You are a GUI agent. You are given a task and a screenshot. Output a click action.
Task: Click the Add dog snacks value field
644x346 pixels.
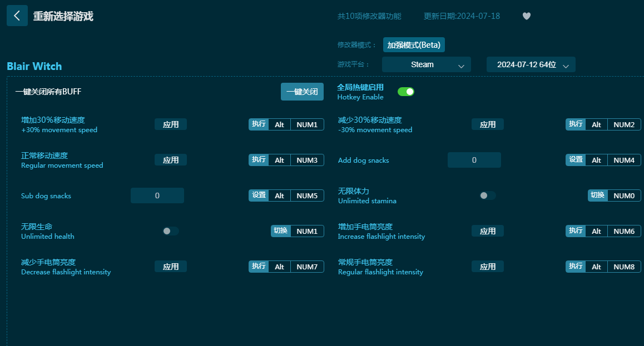[474, 160]
